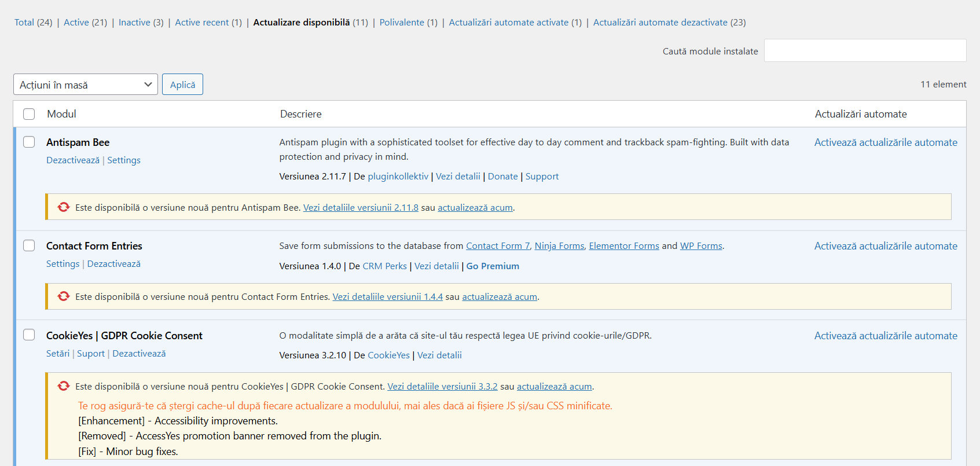Click the CookieYes | GDPR Cookie Consent name
Screen dimensions: 980x466
pyautogui.click(x=124, y=336)
